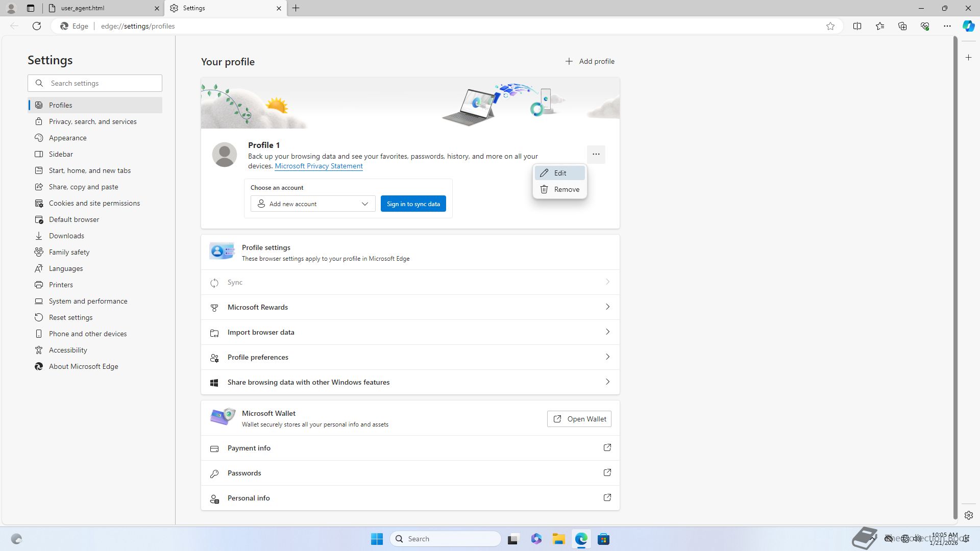
Task: Expand the Profile preferences row
Action: pyautogui.click(x=410, y=357)
